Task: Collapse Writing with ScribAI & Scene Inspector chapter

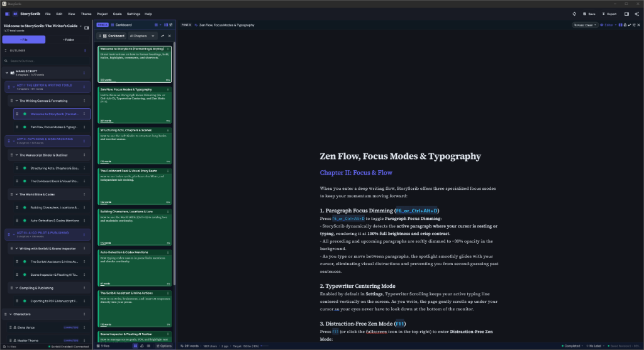Action: coord(16,249)
